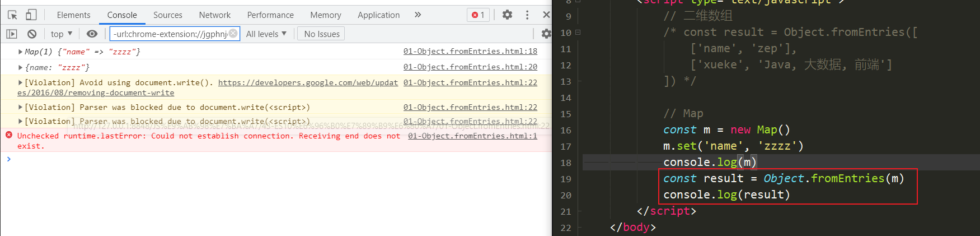Close the DevTools panel

(x=546, y=15)
